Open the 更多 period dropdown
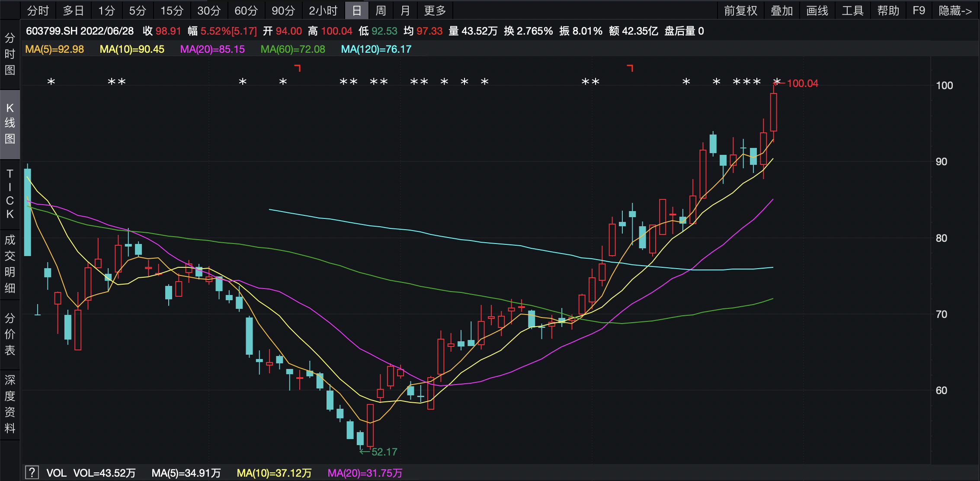This screenshot has height=481, width=980. tap(435, 10)
